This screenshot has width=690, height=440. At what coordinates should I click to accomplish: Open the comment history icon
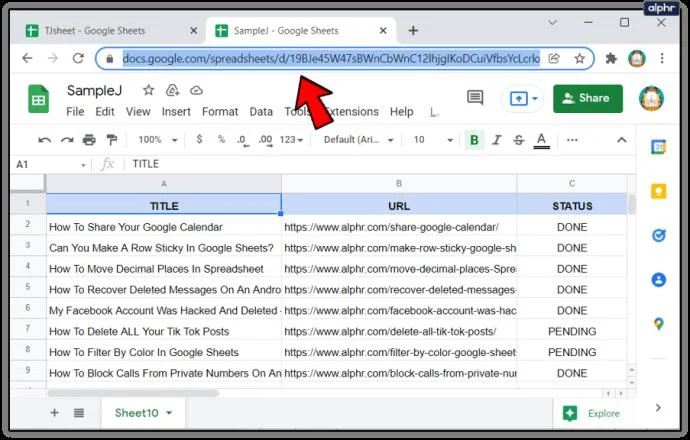(x=475, y=98)
